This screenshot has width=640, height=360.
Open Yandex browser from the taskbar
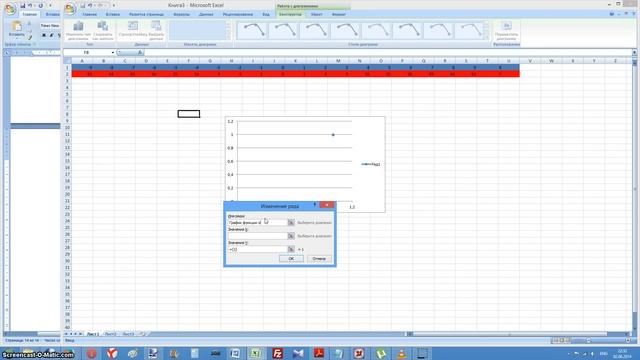(112, 353)
